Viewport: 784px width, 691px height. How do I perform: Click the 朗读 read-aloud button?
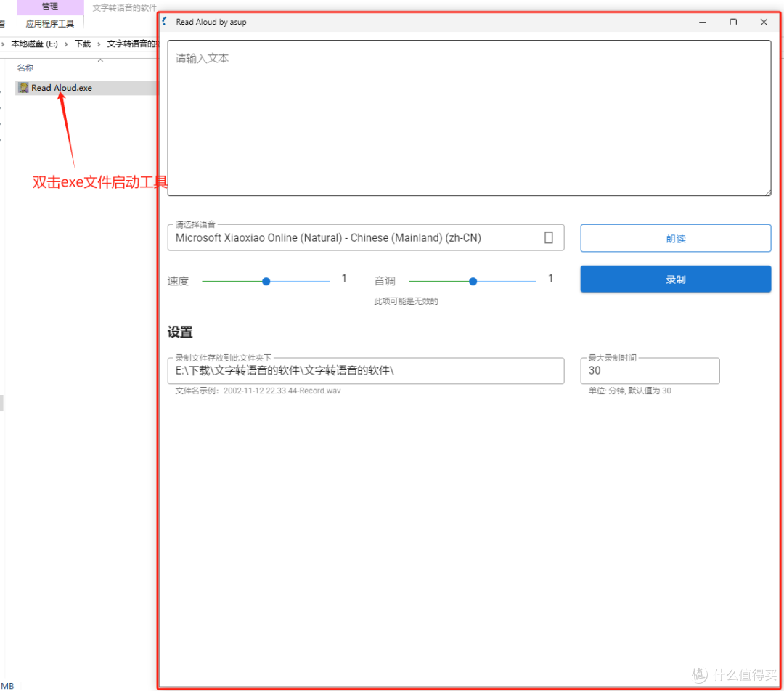pyautogui.click(x=676, y=239)
